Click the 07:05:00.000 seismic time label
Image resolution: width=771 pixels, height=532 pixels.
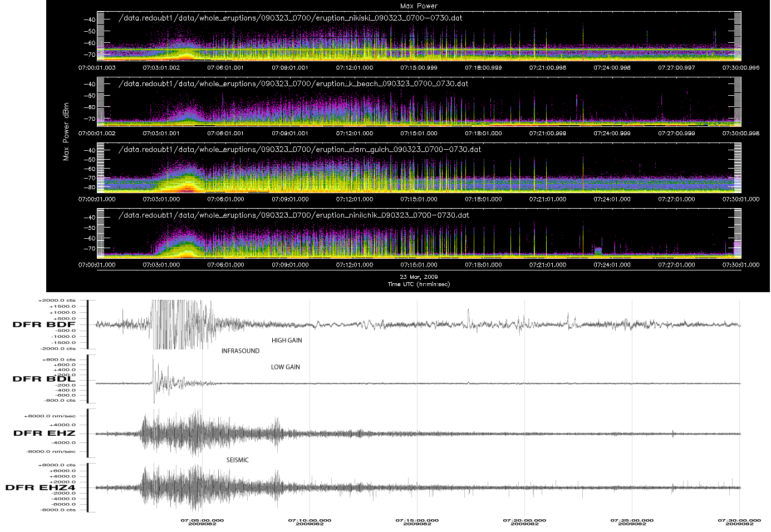[x=202, y=521]
